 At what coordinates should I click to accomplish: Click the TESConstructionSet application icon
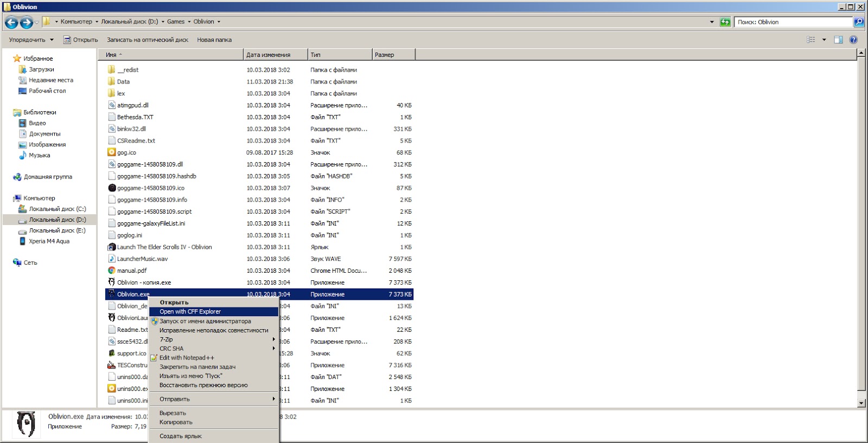(112, 365)
